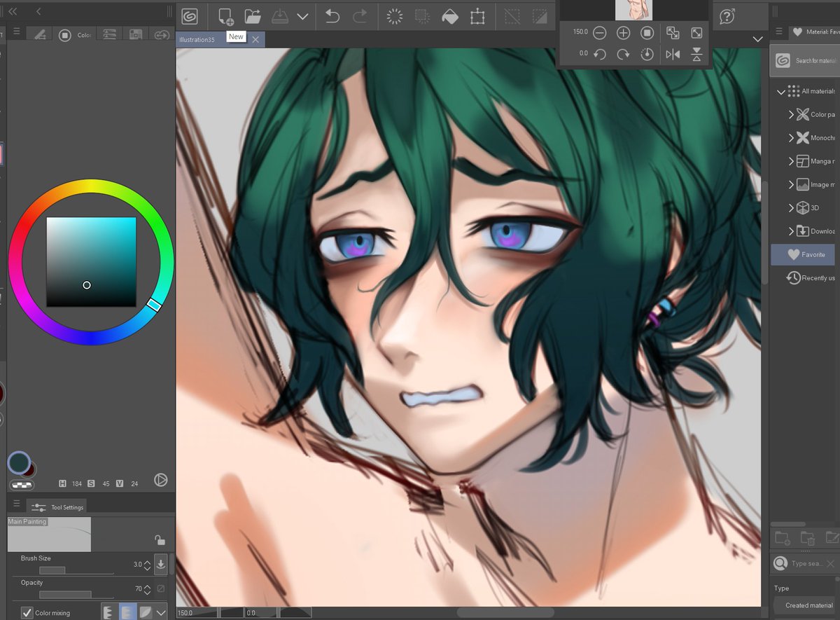Image resolution: width=840 pixels, height=620 pixels.
Task: Toggle HSV/RGB color space triangle button
Action: [x=160, y=480]
